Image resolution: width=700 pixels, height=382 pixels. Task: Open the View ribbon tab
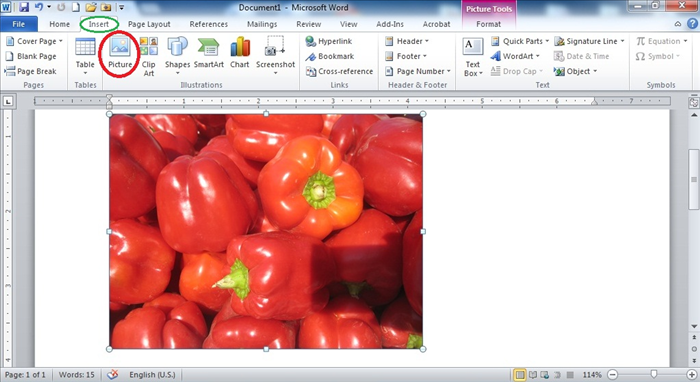(x=348, y=24)
